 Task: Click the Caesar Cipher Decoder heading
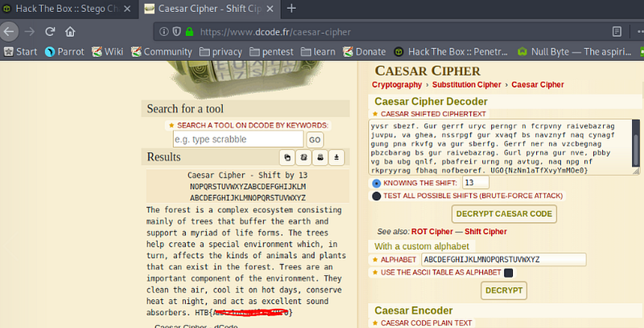point(431,101)
